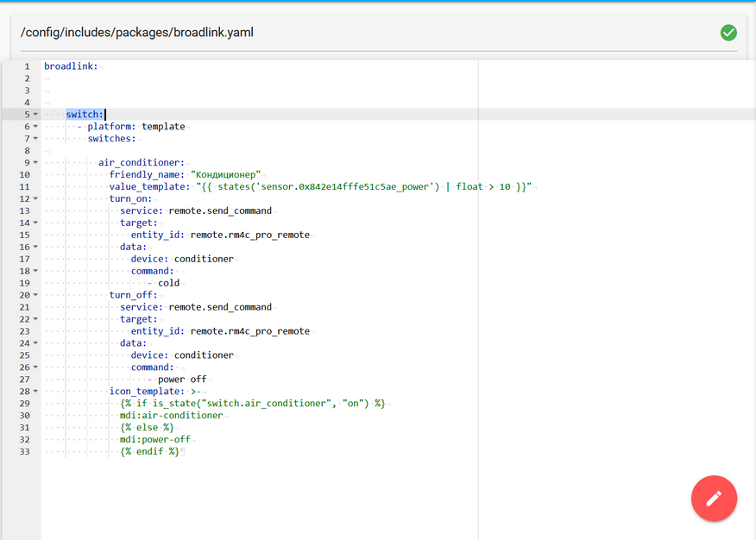Click the is_state if-condition on line 29
This screenshot has height=540, width=756.
click(x=253, y=403)
